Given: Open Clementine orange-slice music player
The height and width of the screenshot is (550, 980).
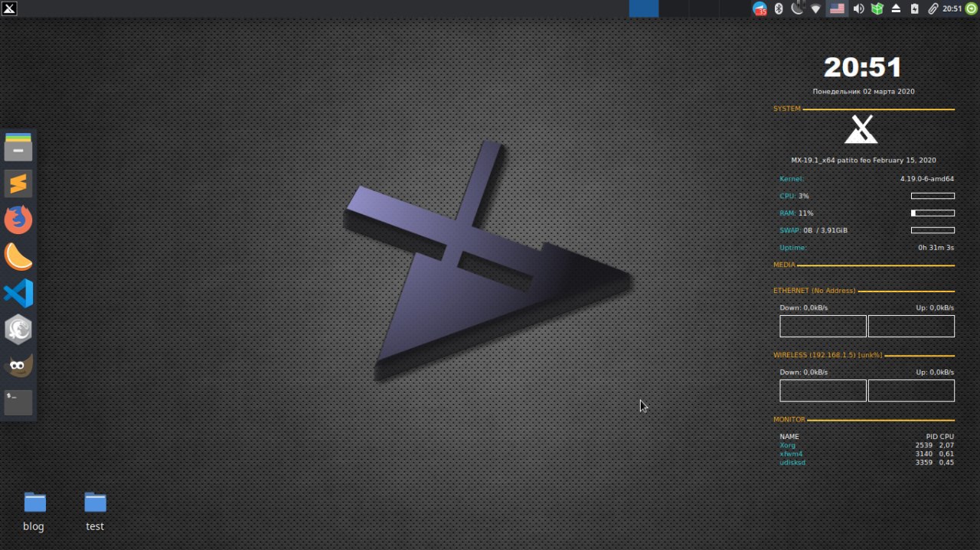Looking at the screenshot, I should coord(18,257).
